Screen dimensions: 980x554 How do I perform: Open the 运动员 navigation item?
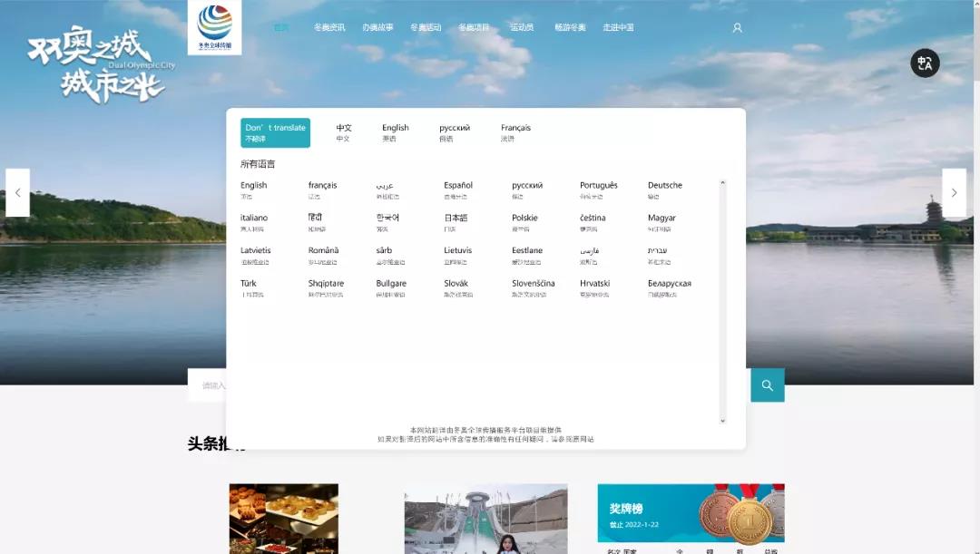(522, 28)
